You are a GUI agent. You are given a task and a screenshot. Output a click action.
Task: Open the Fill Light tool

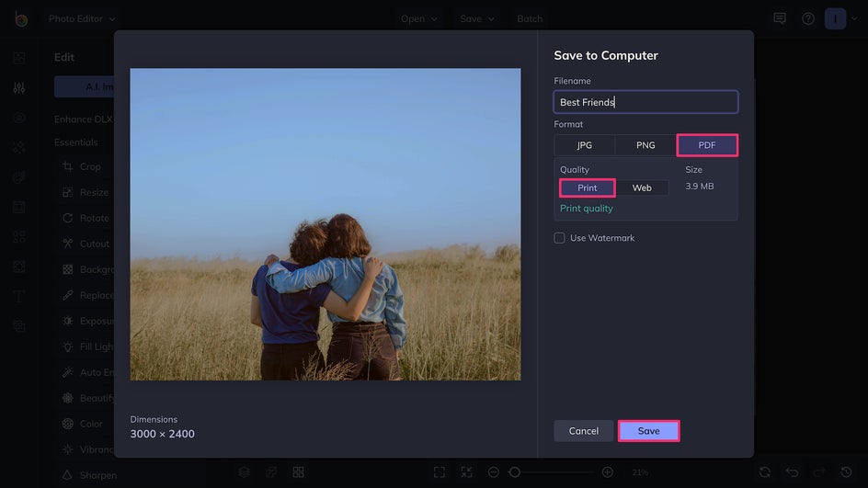(85, 346)
